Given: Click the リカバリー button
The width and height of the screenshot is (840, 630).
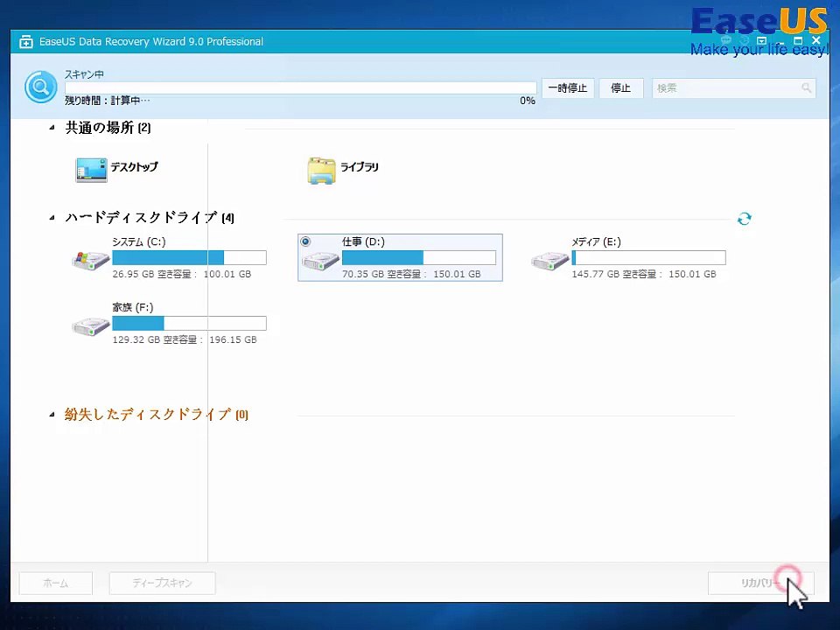Looking at the screenshot, I should point(760,583).
